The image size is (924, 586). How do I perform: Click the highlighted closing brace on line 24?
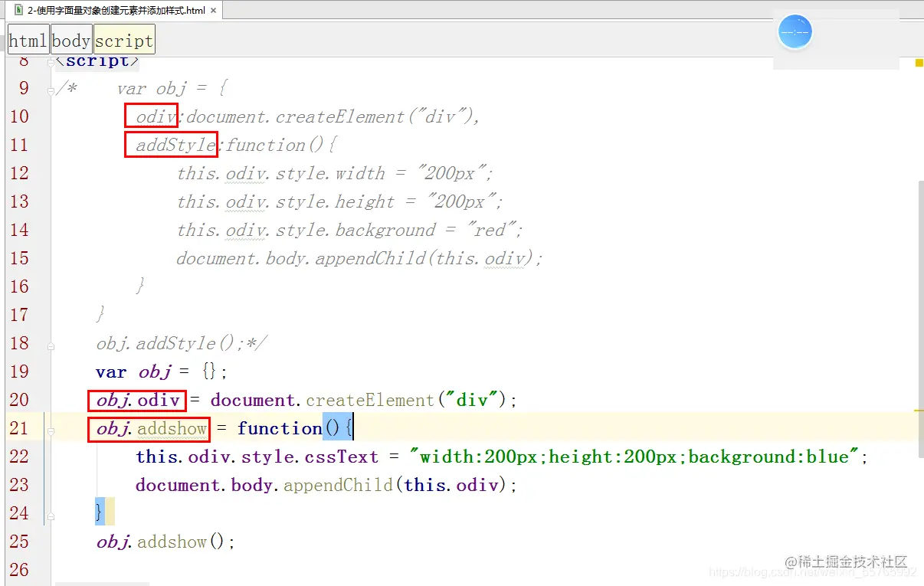coord(100,512)
